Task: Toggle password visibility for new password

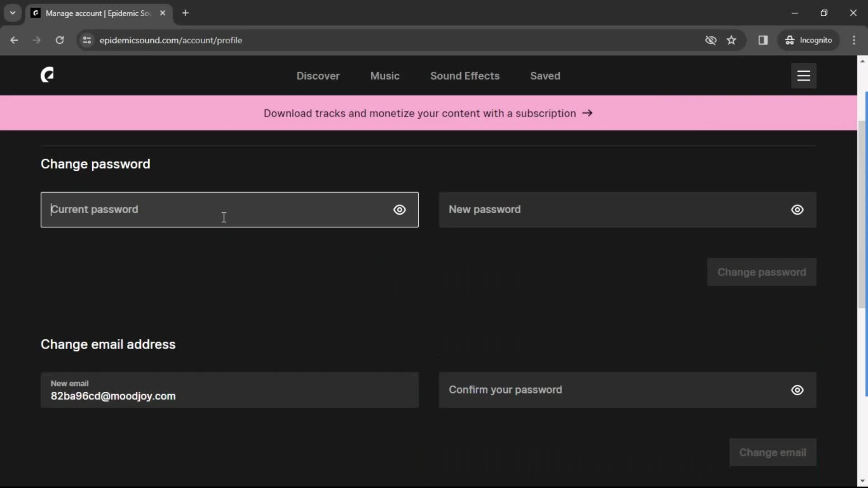Action: tap(797, 210)
